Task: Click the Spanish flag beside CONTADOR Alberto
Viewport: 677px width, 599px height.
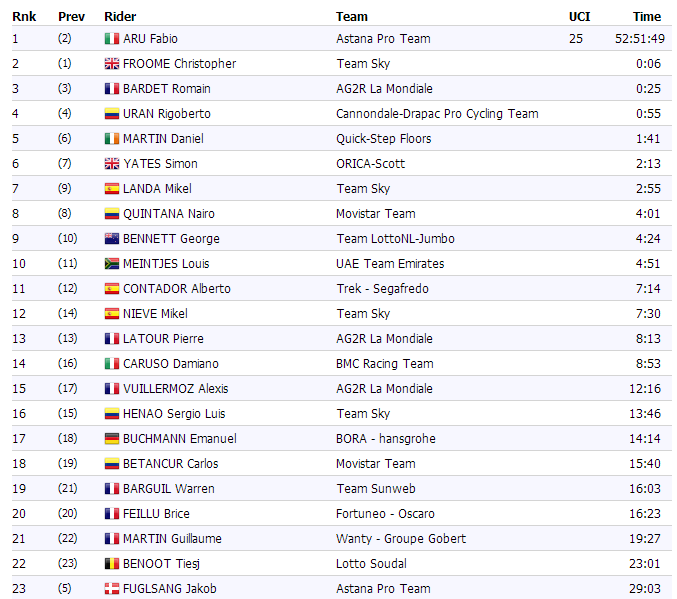Action: [112, 289]
